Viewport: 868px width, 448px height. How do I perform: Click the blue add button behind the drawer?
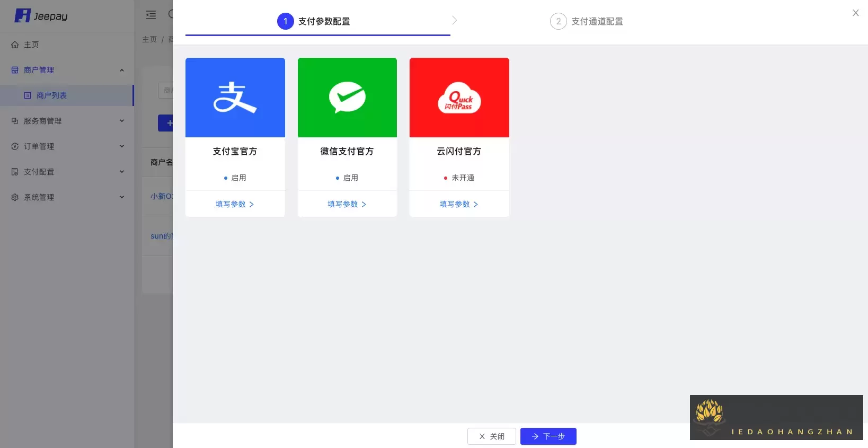coord(166,123)
